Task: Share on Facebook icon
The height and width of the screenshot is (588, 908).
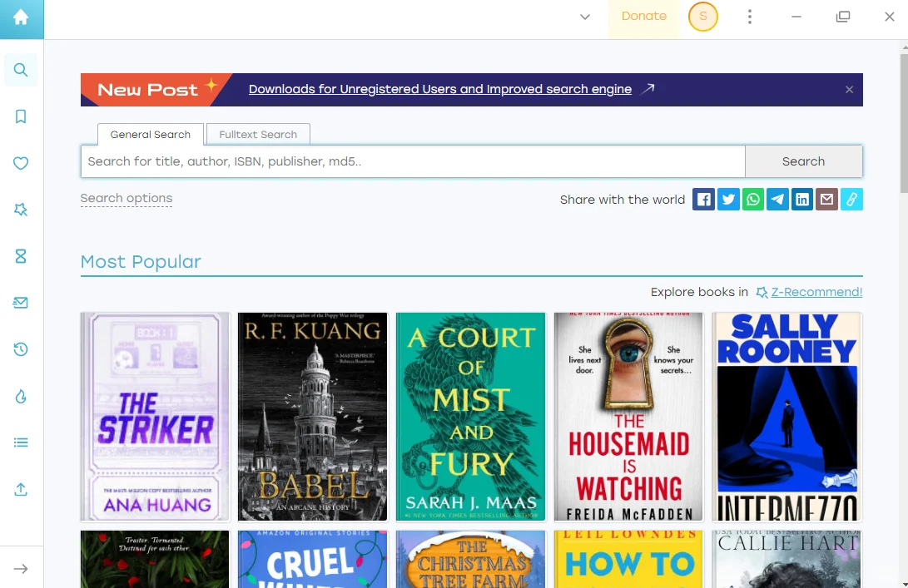Action: point(703,200)
